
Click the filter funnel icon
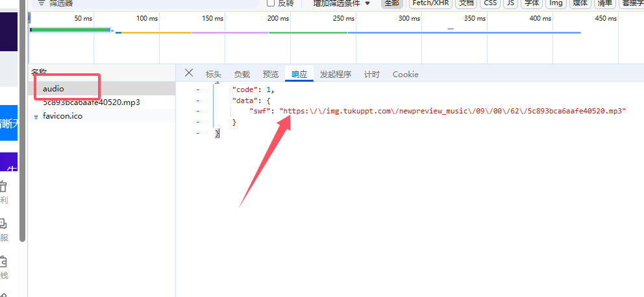[x=41, y=3]
